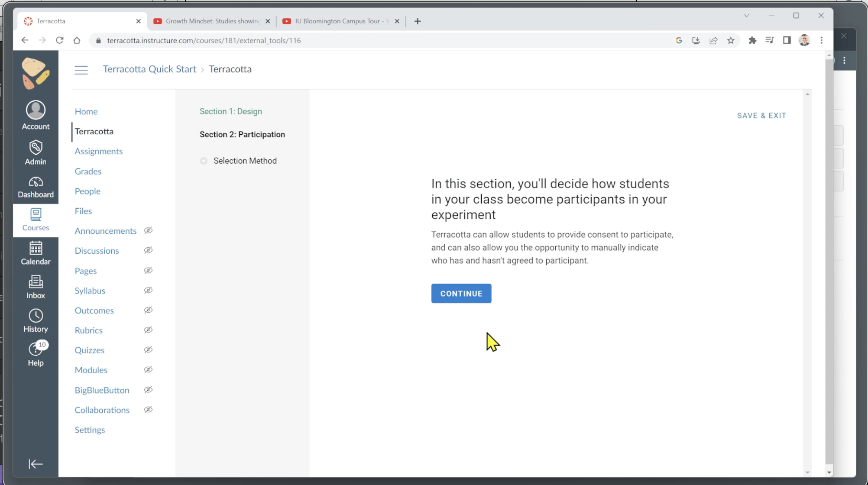868x485 pixels.
Task: Select the Selection Method step circle
Action: [x=204, y=161]
